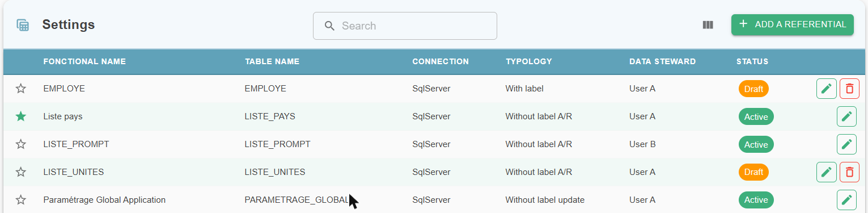868x213 pixels.
Task: Sort by Status column header
Action: [x=752, y=61]
